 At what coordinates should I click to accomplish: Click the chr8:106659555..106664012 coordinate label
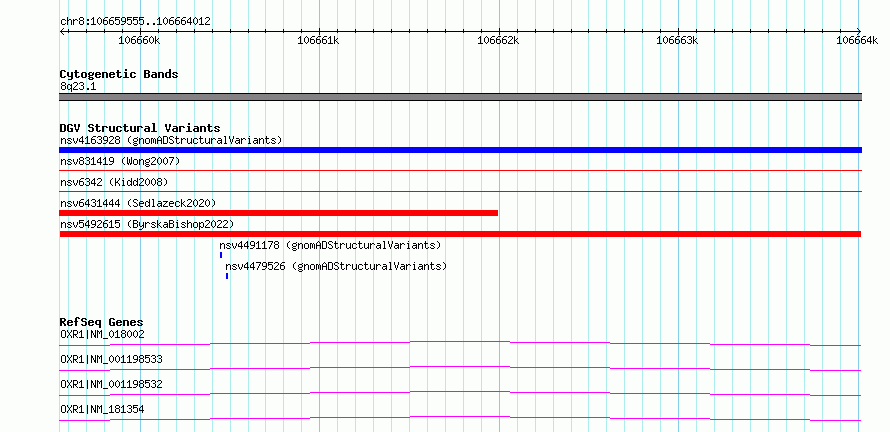click(x=135, y=22)
